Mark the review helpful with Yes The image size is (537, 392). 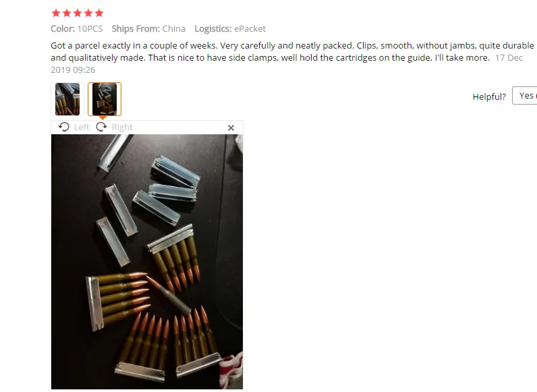pos(525,96)
